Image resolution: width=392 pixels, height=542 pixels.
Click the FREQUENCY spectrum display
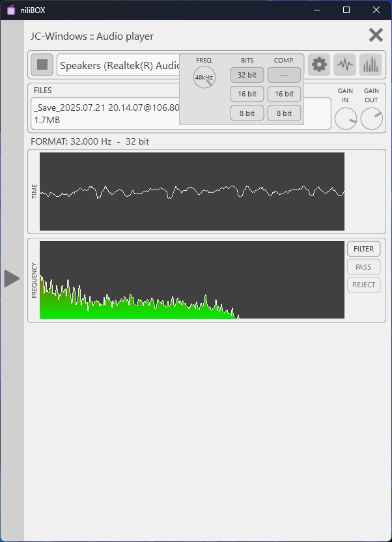[x=192, y=280]
